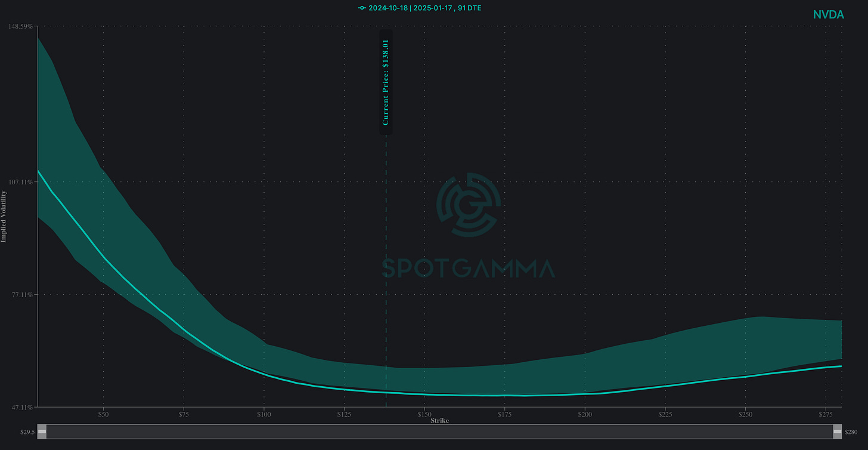Click the $100 strike axis label
The width and height of the screenshot is (868, 450).
263,414
